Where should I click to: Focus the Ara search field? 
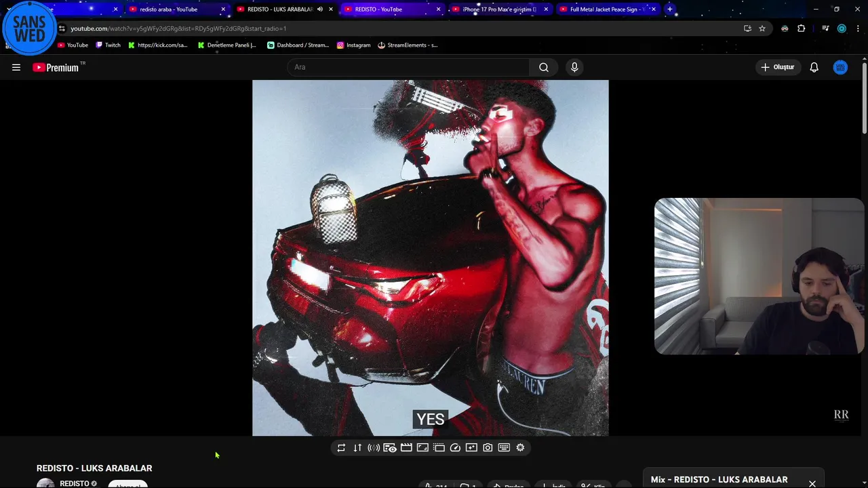tap(409, 67)
